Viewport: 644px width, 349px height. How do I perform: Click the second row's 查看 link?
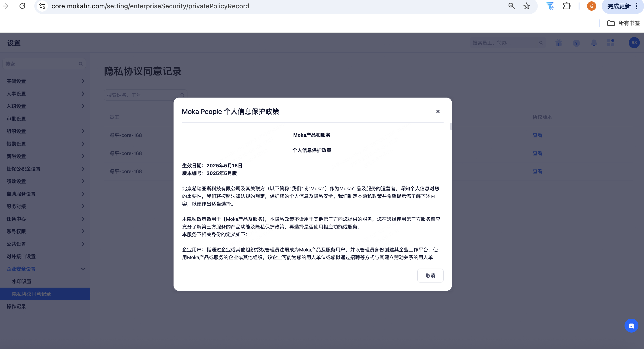tap(537, 153)
